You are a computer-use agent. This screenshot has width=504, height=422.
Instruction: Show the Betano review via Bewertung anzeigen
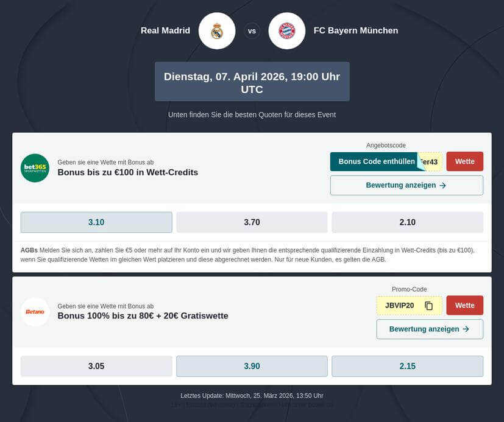pyautogui.click(x=430, y=329)
